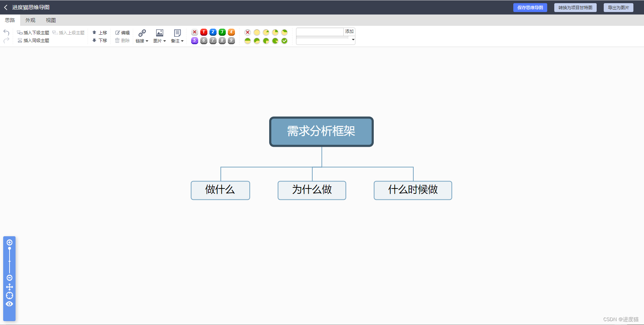Set priority 3 (green)
The height and width of the screenshot is (325, 644).
[x=222, y=32]
